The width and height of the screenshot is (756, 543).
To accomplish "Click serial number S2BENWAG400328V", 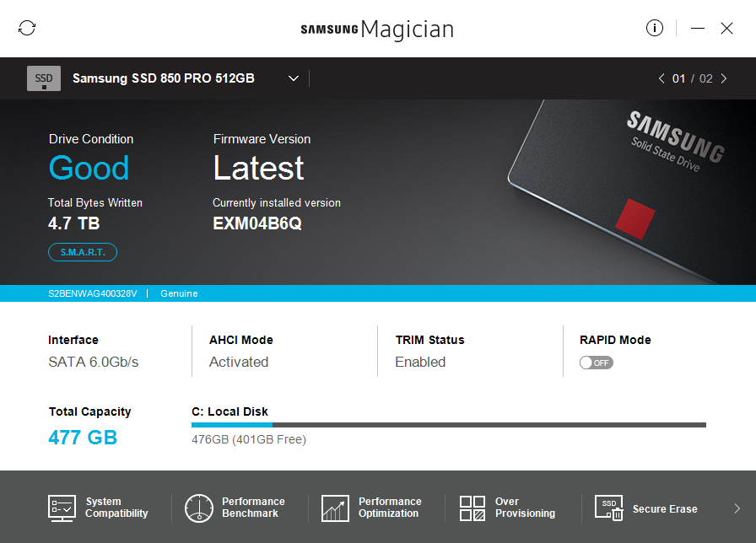I will (93, 293).
